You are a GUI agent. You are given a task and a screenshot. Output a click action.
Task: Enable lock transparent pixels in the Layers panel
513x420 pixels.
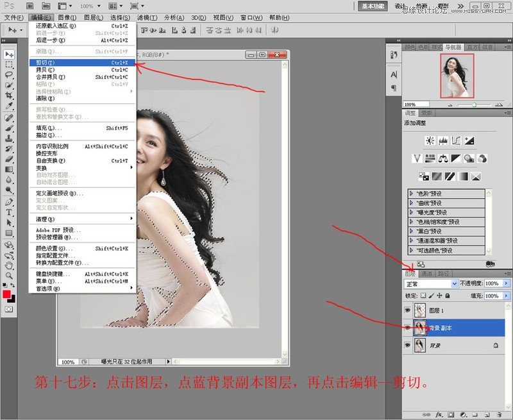423,296
